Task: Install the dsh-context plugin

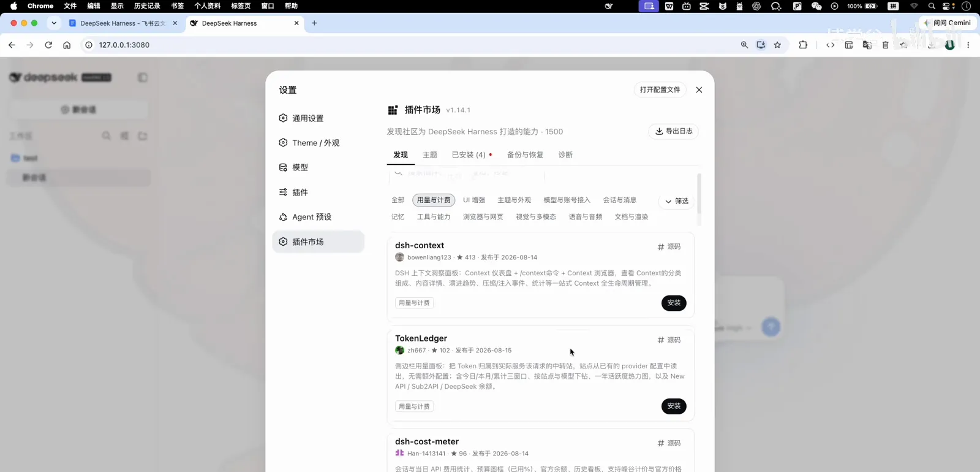Action: click(674, 303)
